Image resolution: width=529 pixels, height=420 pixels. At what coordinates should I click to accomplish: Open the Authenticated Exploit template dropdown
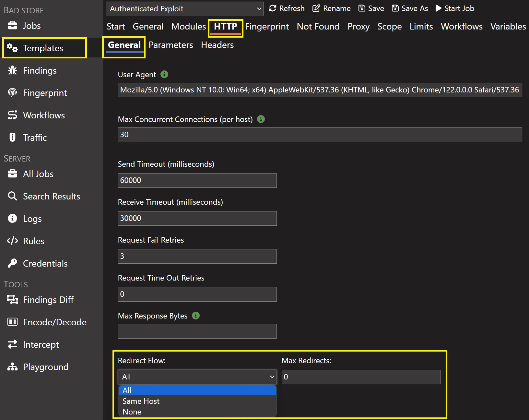pos(184,9)
